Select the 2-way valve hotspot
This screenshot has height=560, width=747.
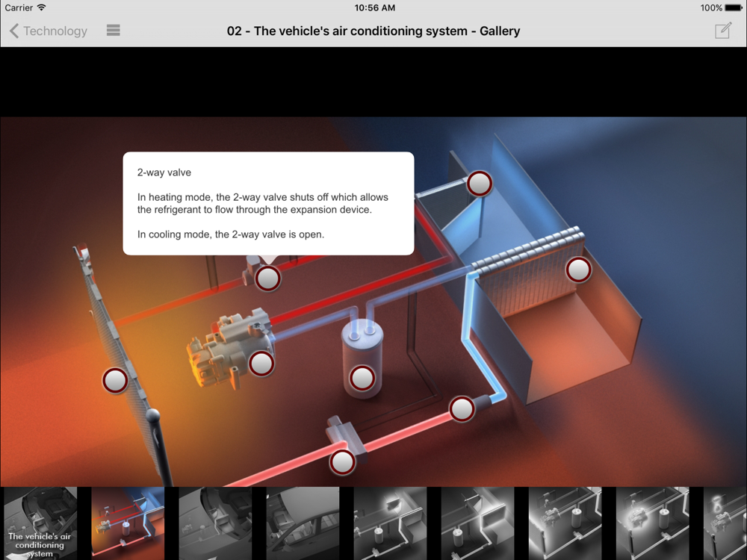click(x=267, y=279)
